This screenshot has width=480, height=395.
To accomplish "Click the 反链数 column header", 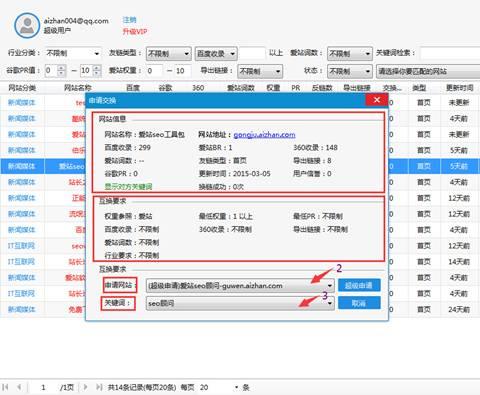I will pyautogui.click(x=322, y=88).
